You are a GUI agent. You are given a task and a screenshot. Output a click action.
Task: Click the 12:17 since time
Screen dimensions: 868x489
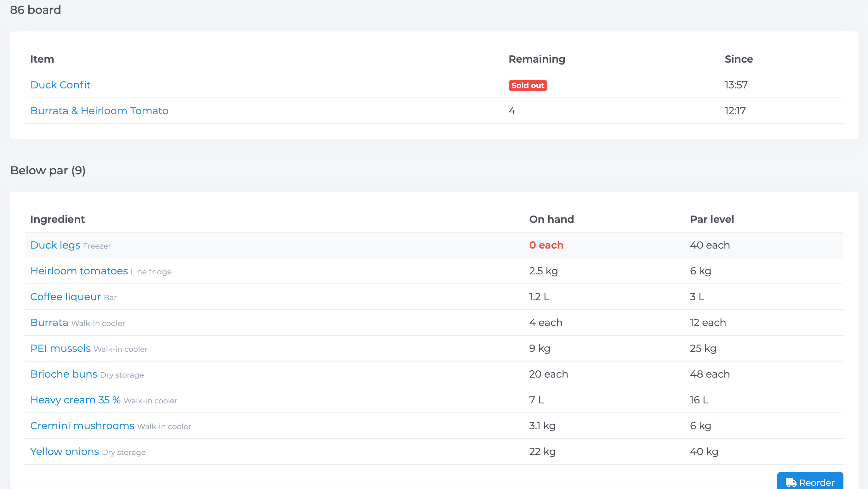pyautogui.click(x=735, y=111)
